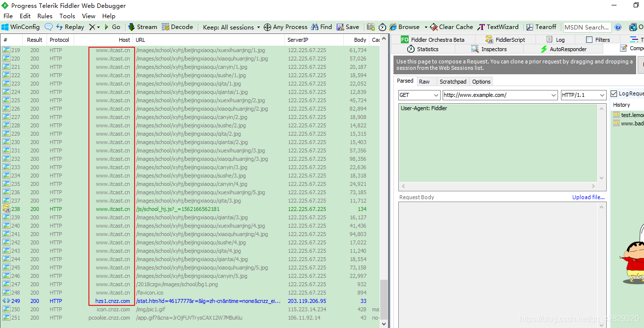
Task: Click the comment speech bubble icon
Action: [x=49, y=27]
